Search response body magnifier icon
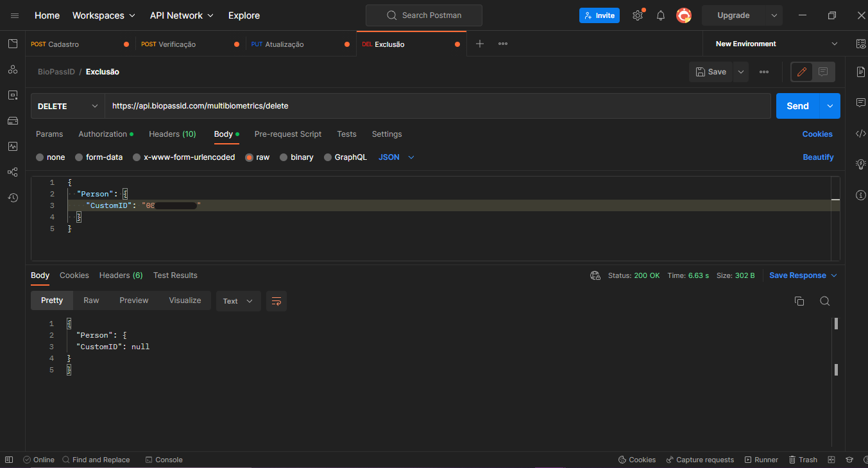The height and width of the screenshot is (468, 868). (x=825, y=301)
